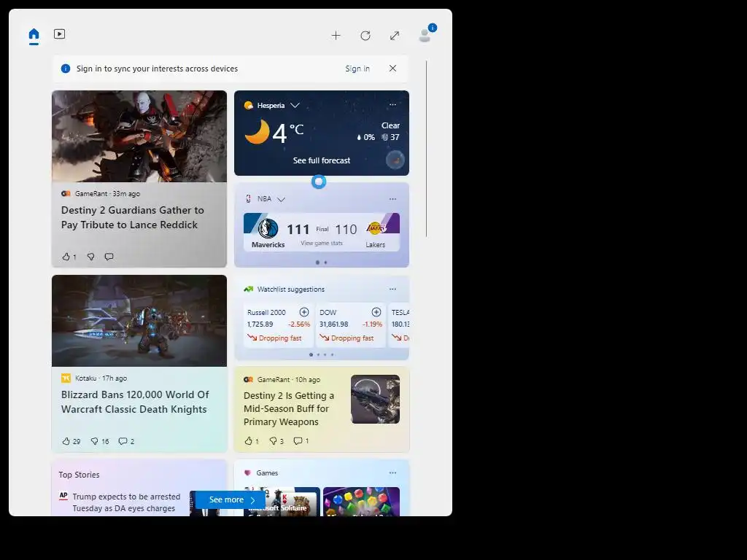Open NBA widget more options menu
Viewport: 747px width, 560px height.
pyautogui.click(x=392, y=199)
